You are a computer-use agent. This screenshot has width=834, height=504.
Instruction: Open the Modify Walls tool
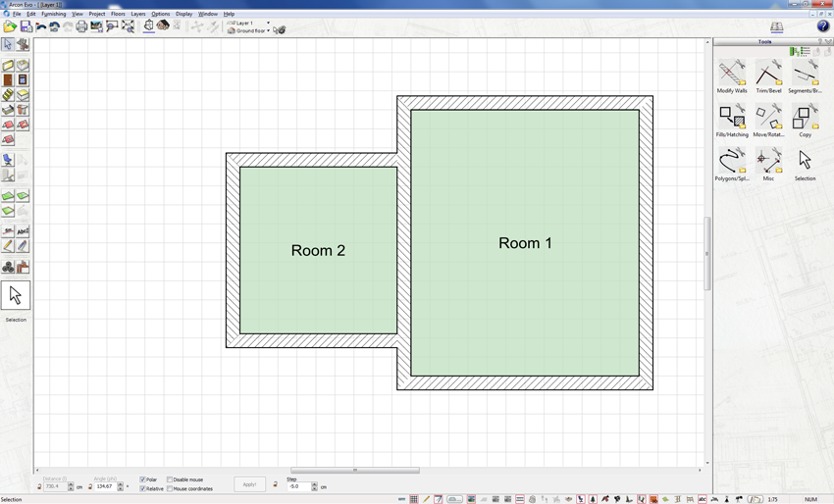click(x=732, y=76)
